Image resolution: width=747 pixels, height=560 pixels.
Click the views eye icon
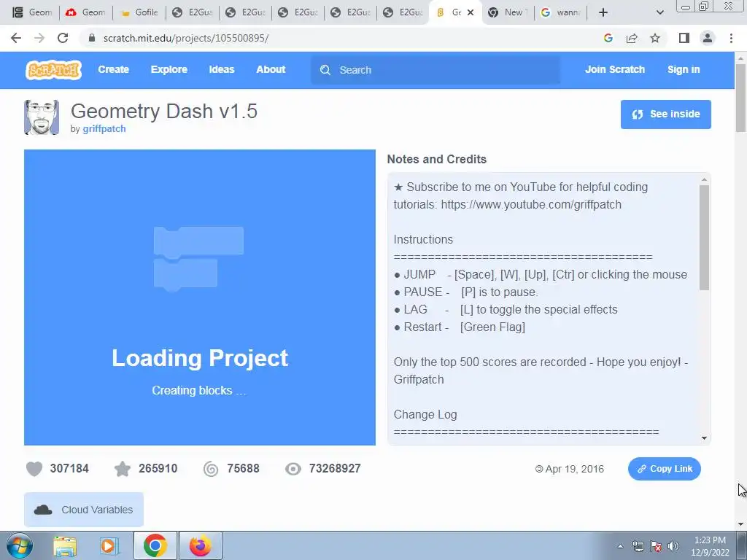pos(293,469)
